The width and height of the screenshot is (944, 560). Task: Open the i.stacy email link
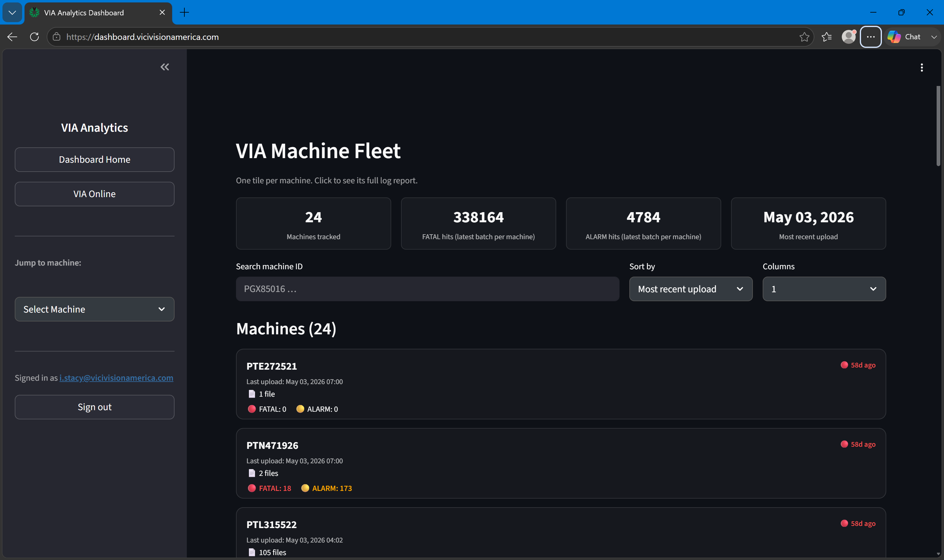(116, 378)
